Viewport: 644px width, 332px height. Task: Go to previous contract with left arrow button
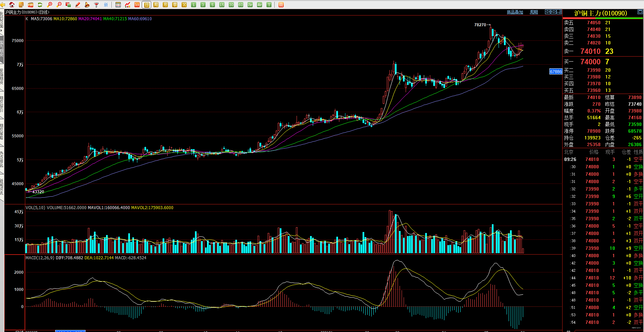click(x=548, y=12)
